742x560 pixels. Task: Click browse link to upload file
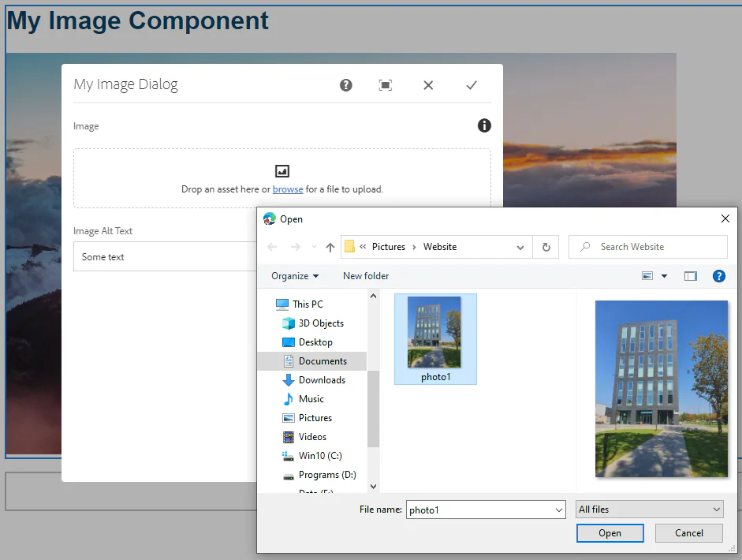288,189
